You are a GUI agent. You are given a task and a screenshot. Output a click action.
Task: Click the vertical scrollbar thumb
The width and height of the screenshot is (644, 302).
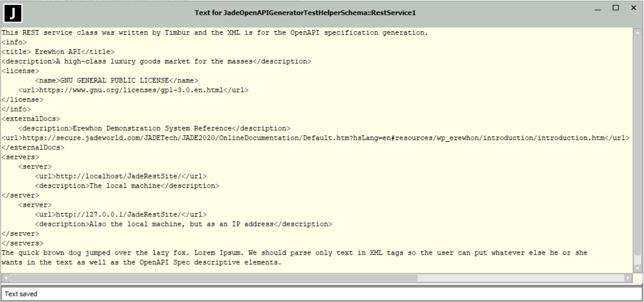[x=637, y=144]
